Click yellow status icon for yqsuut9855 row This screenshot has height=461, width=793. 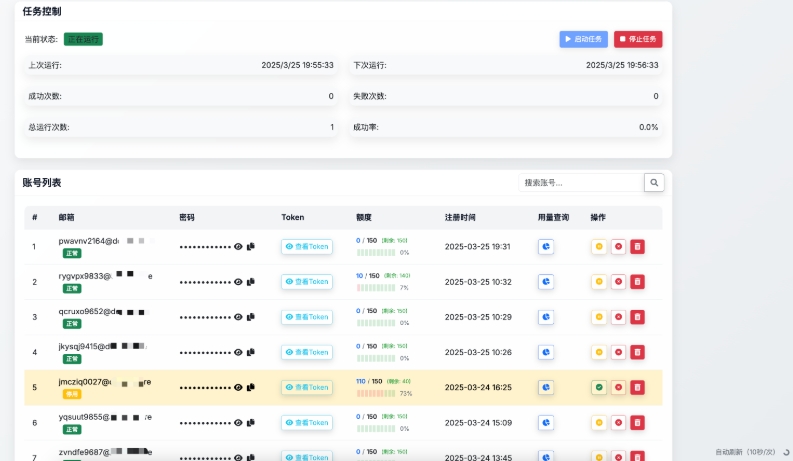click(599, 422)
